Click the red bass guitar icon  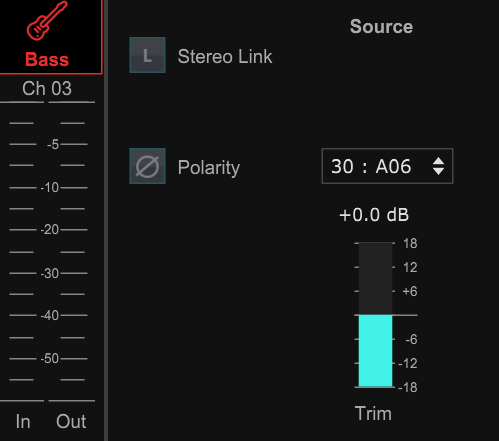point(47,20)
